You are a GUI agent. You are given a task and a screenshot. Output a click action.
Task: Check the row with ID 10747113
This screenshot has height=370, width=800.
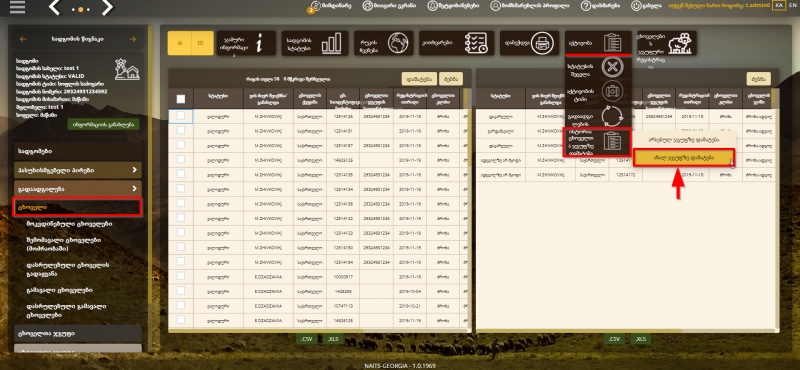181,305
